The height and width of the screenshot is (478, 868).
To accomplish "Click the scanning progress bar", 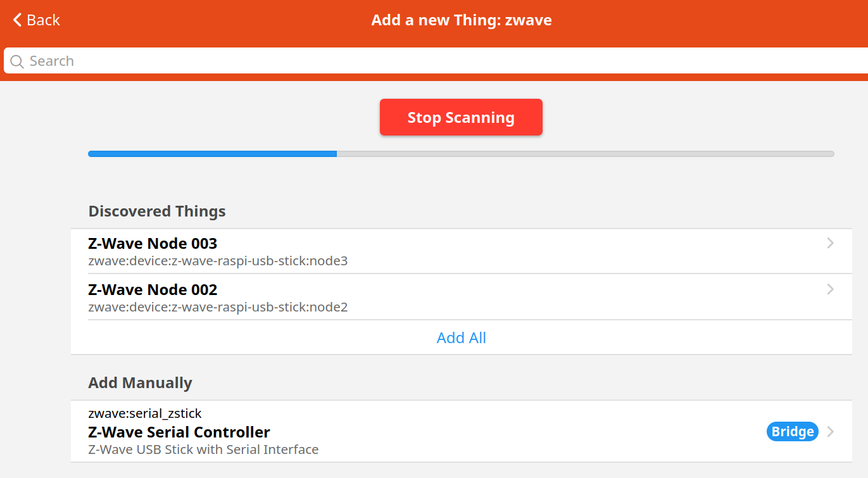I will click(x=461, y=154).
